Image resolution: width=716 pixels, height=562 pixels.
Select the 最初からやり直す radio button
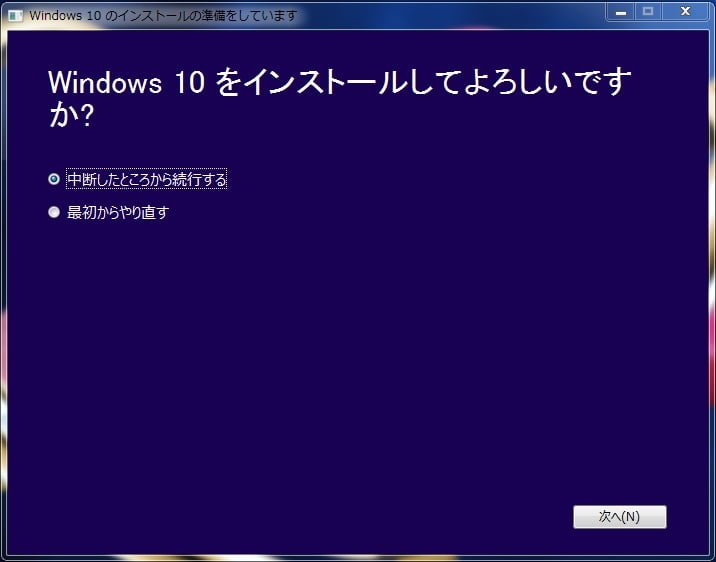click(54, 212)
